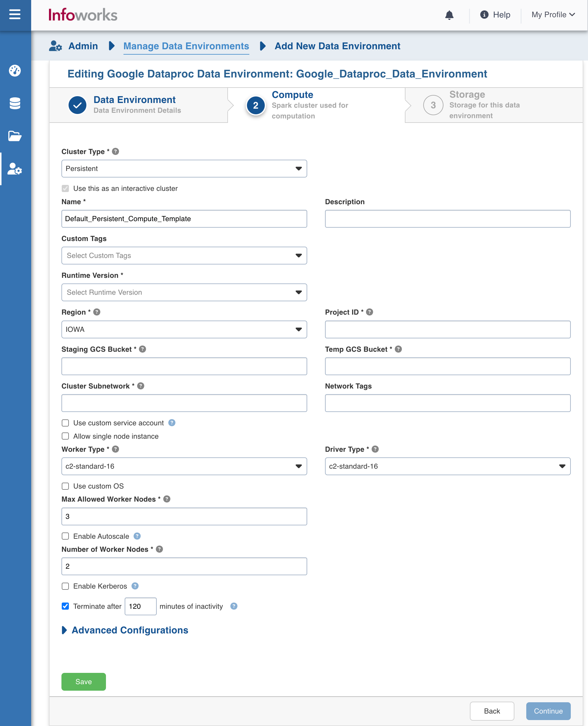This screenshot has height=726, width=588.
Task: Open the folder sidebar icon
Action: [x=15, y=136]
